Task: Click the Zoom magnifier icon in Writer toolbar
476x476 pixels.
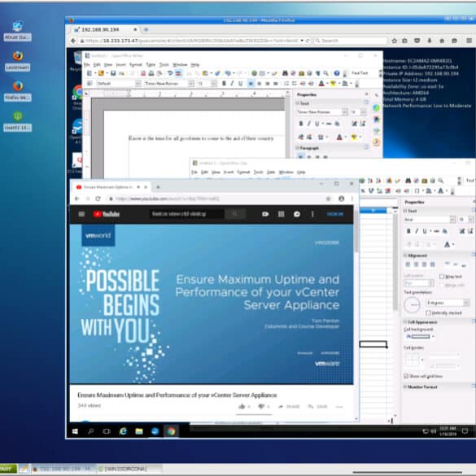Action: click(x=325, y=73)
